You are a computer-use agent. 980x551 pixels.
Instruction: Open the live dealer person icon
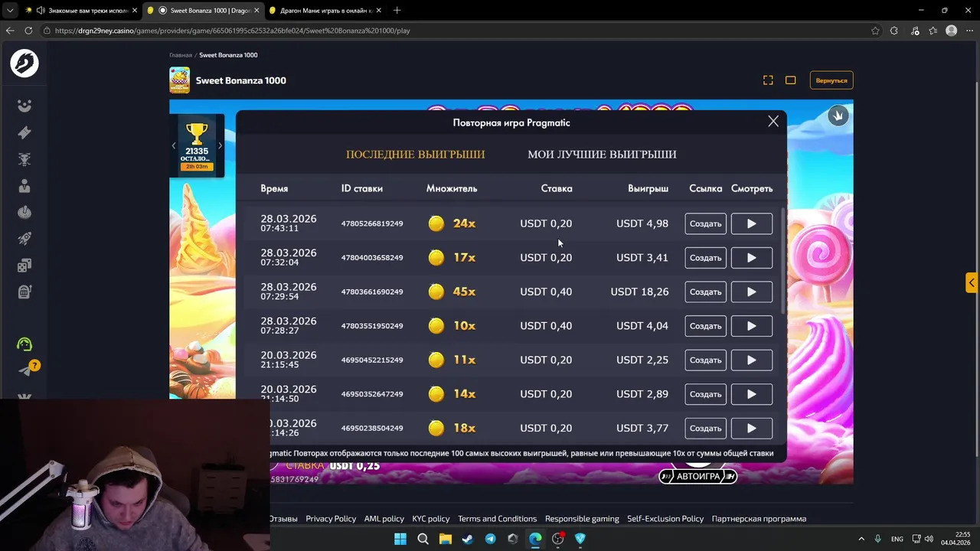pos(24,186)
